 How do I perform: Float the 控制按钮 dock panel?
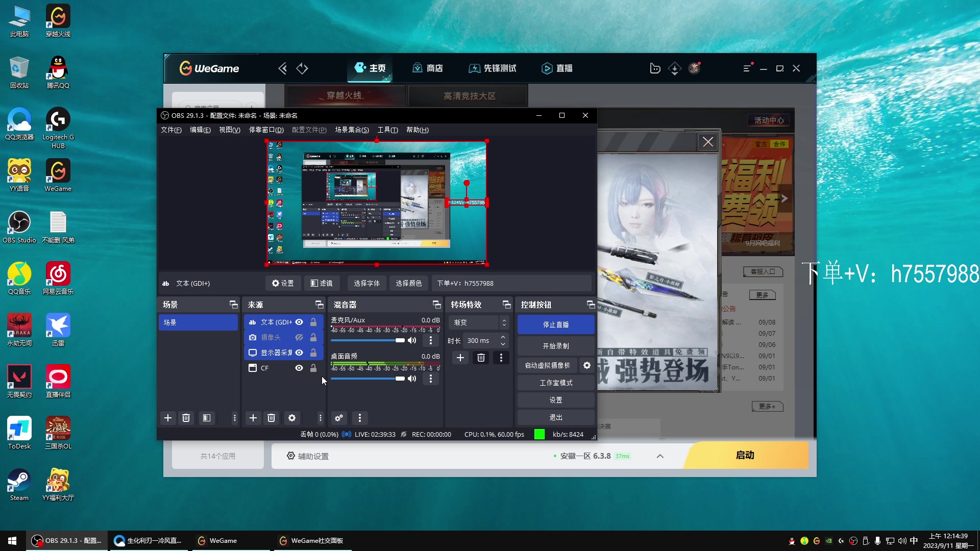tap(591, 305)
